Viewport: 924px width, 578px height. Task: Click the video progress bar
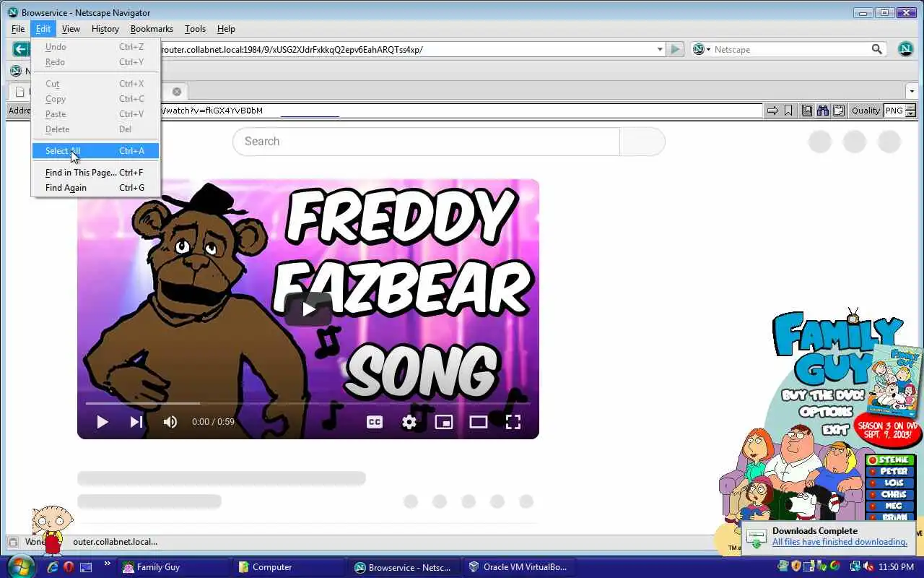[308, 403]
